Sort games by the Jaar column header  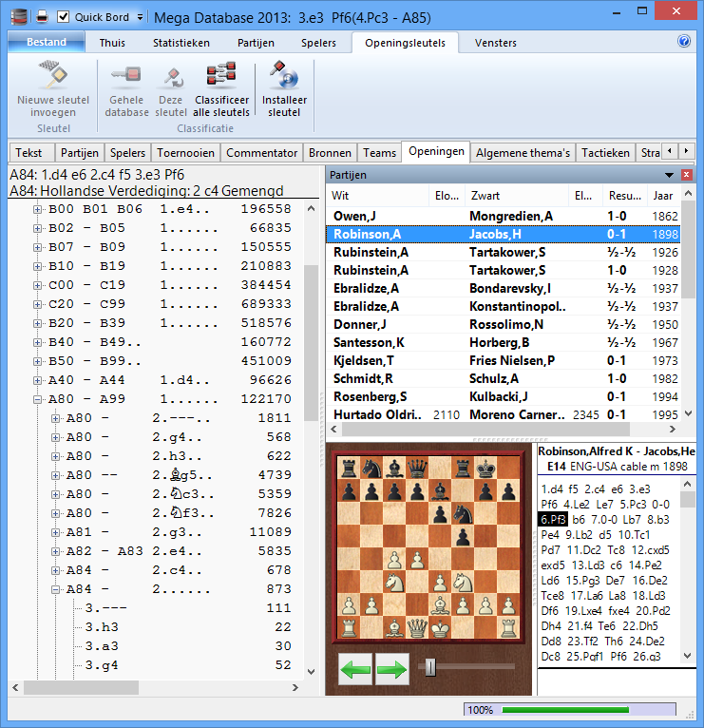pyautogui.click(x=663, y=195)
